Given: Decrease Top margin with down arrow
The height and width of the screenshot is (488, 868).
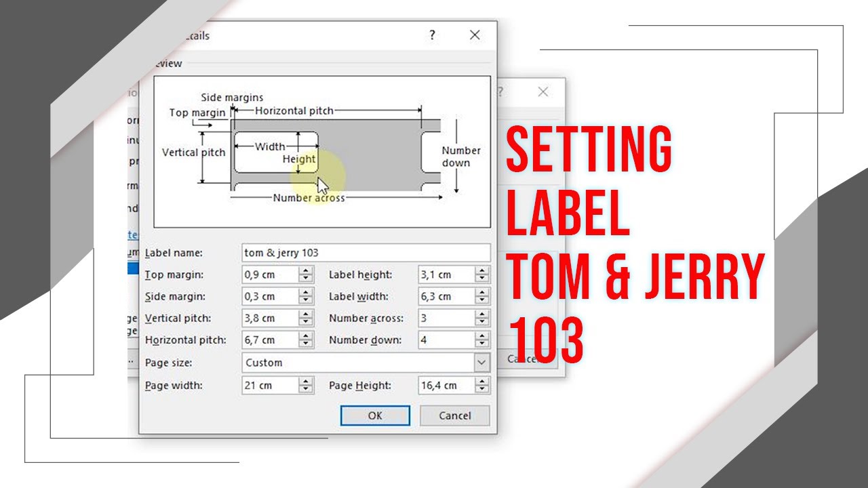Looking at the screenshot, I should 306,279.
